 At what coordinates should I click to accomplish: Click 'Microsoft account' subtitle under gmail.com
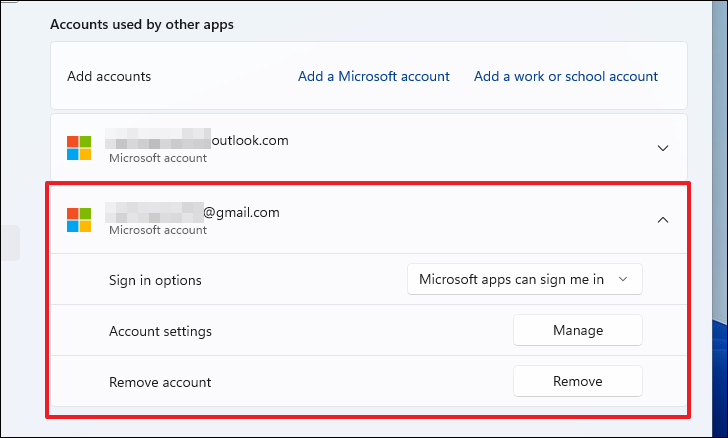click(x=158, y=230)
